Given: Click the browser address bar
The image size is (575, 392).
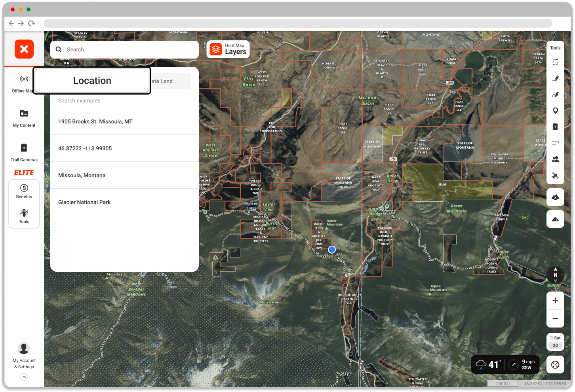Looking at the screenshot, I should (298, 23).
